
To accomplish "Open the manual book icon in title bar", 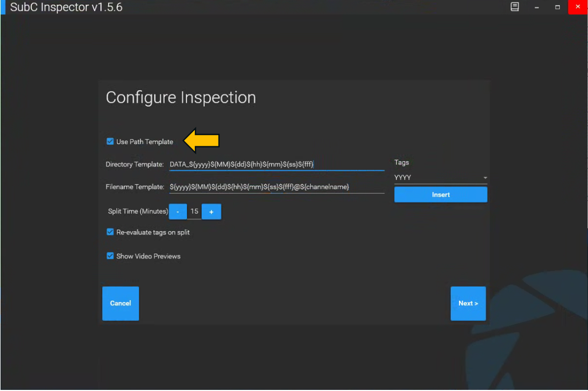I will click(x=515, y=7).
